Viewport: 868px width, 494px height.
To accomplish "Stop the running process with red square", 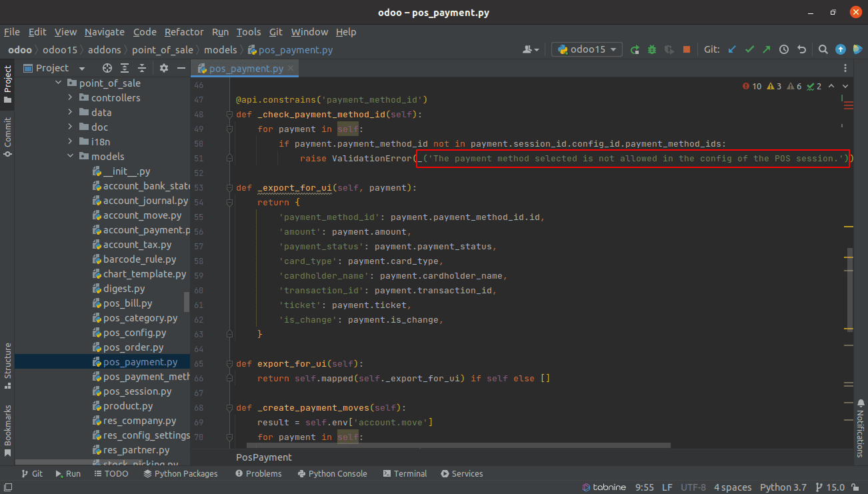I will [x=687, y=49].
